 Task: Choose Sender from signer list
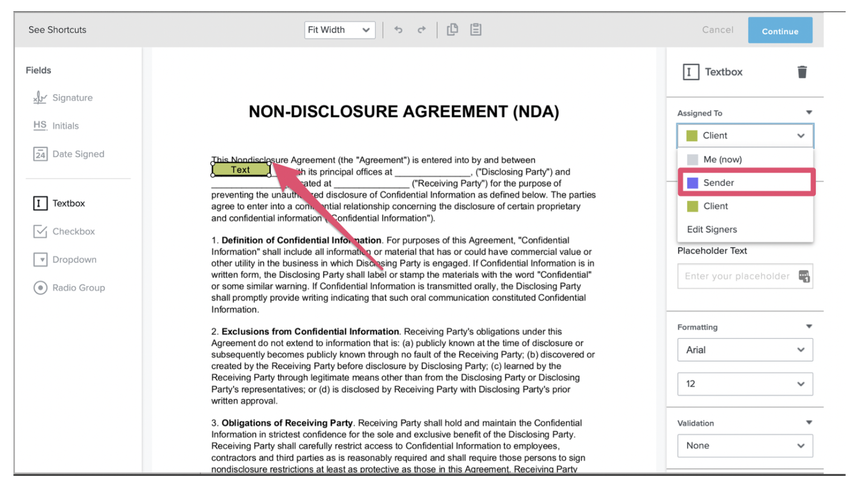[x=746, y=183]
